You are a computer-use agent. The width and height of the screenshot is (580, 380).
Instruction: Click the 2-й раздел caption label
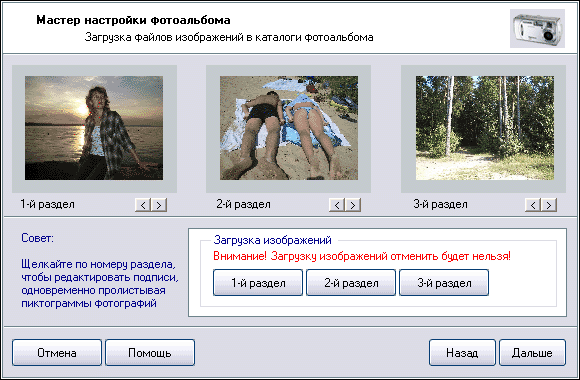243,204
